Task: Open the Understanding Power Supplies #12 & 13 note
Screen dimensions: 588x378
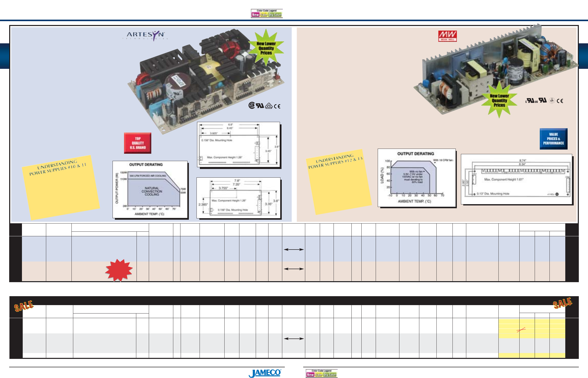Action: (x=339, y=182)
